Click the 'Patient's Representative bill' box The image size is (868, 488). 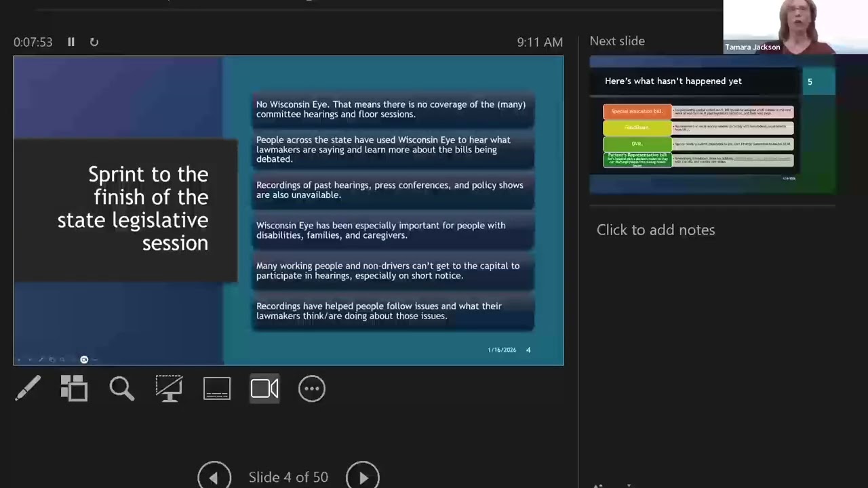click(x=637, y=160)
